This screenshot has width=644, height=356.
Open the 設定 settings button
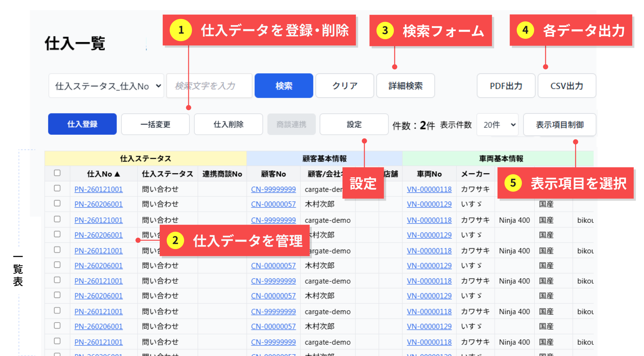354,124
